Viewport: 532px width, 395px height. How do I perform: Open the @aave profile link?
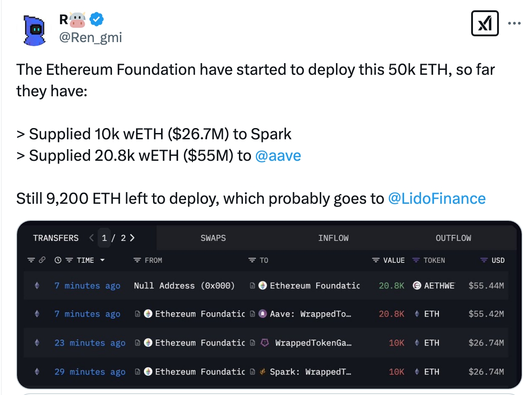278,155
